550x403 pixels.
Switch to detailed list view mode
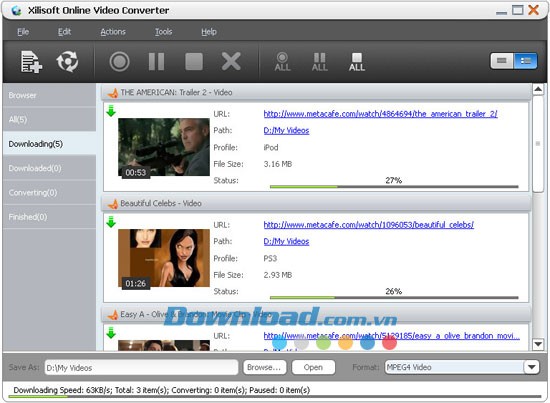click(525, 61)
